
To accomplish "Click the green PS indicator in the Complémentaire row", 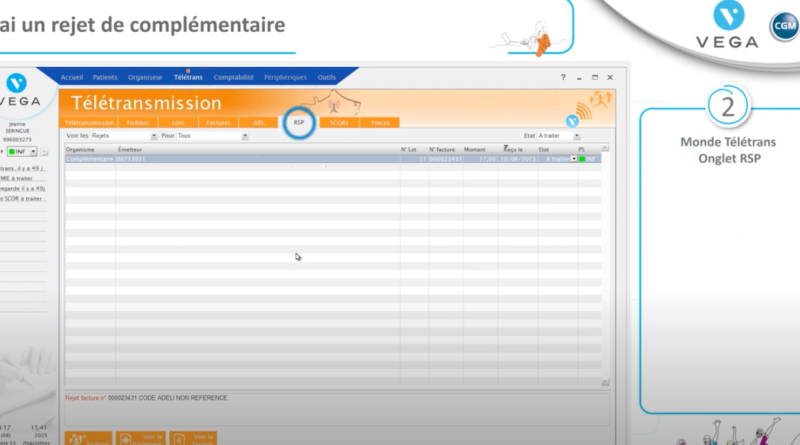I will click(x=582, y=159).
